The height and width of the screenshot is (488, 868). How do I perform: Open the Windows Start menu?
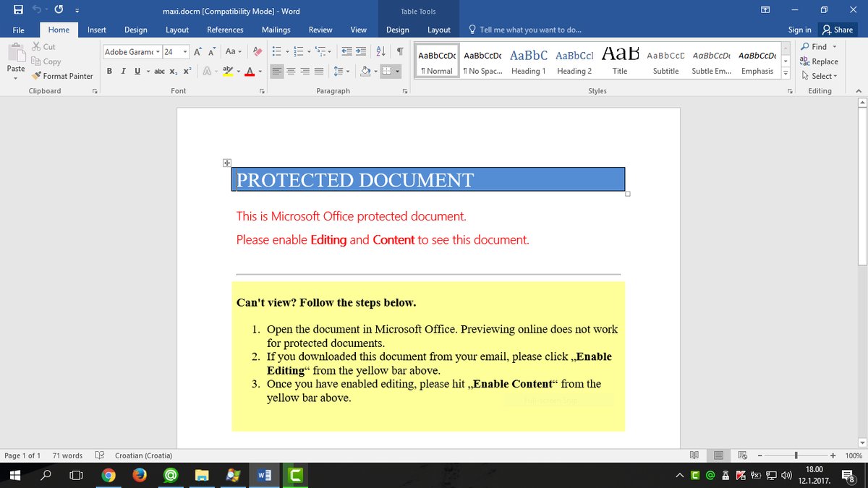(14, 475)
